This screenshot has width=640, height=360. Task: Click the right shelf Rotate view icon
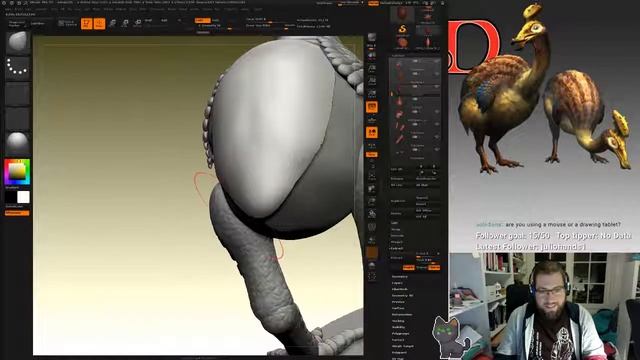coord(372,214)
